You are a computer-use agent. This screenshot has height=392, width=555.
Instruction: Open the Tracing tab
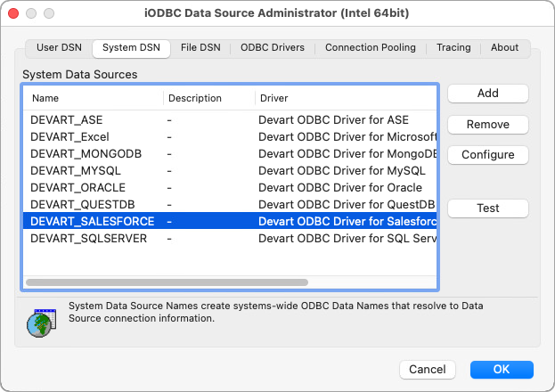pyautogui.click(x=453, y=47)
